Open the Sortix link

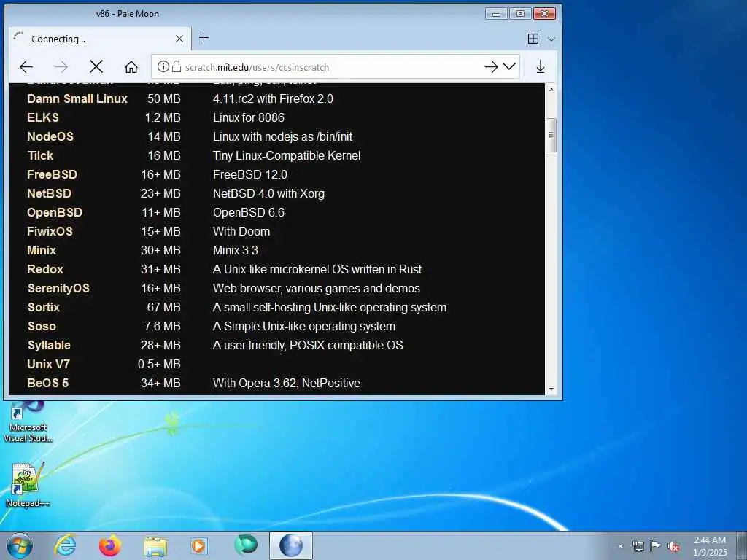[43, 308]
